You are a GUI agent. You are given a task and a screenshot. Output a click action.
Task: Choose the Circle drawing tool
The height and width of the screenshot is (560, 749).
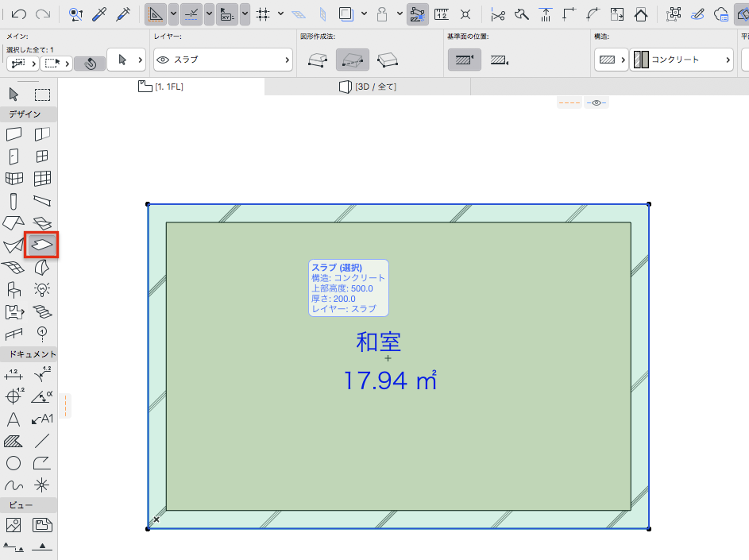point(14,463)
